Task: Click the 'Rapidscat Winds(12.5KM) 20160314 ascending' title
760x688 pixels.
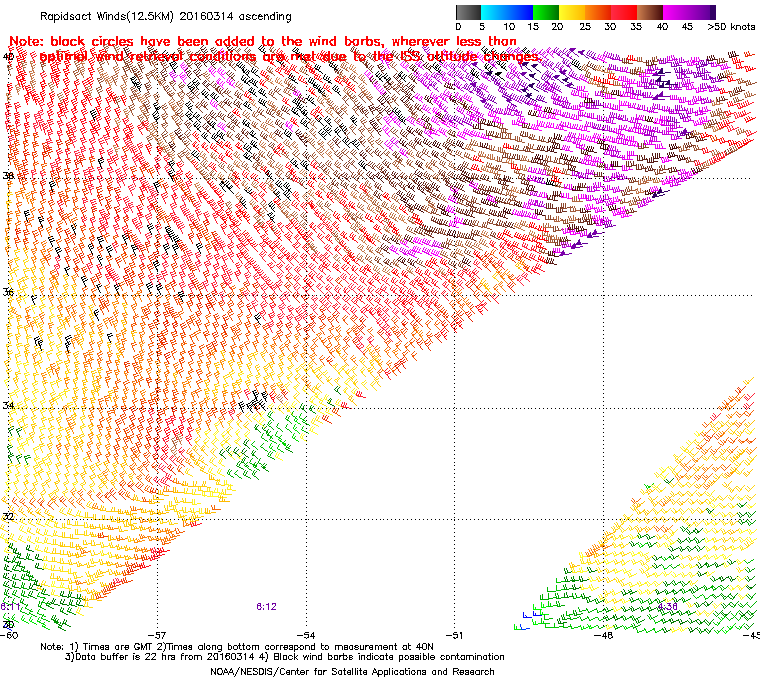Action: coord(166,16)
